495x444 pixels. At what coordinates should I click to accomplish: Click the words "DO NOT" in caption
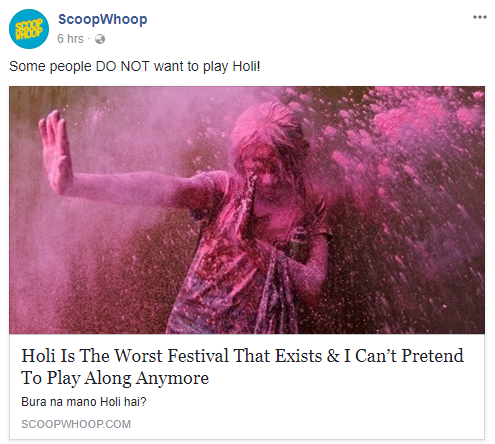(x=122, y=66)
